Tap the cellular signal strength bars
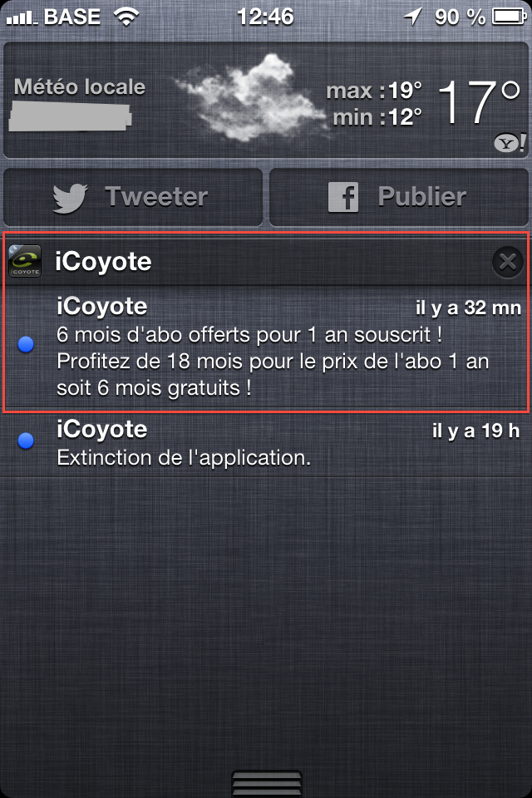Viewport: 532px width, 798px height. [20, 16]
